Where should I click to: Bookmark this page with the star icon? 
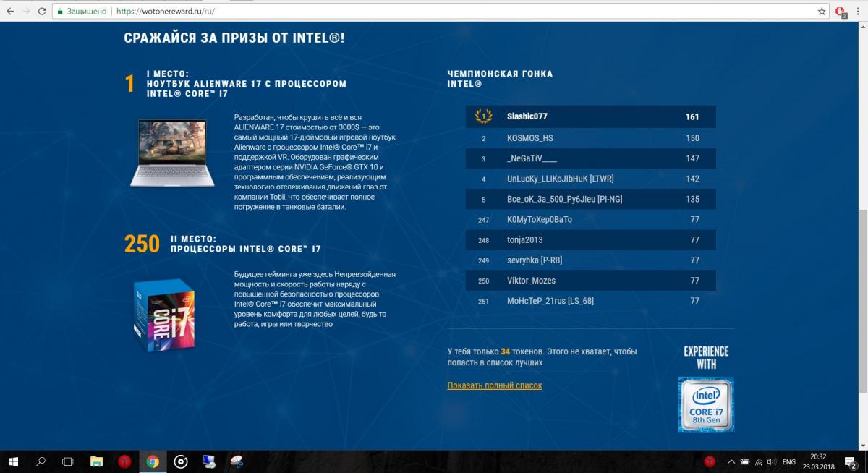(822, 12)
